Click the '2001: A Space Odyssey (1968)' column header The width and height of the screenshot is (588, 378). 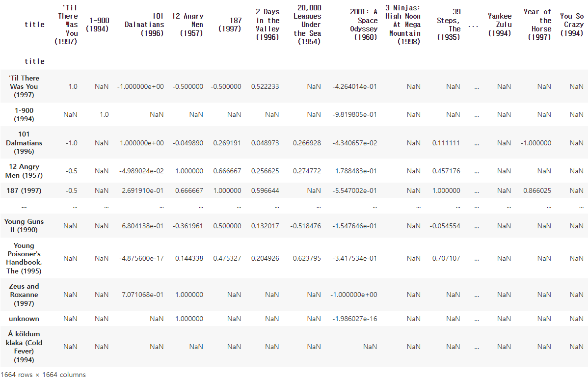[363, 25]
